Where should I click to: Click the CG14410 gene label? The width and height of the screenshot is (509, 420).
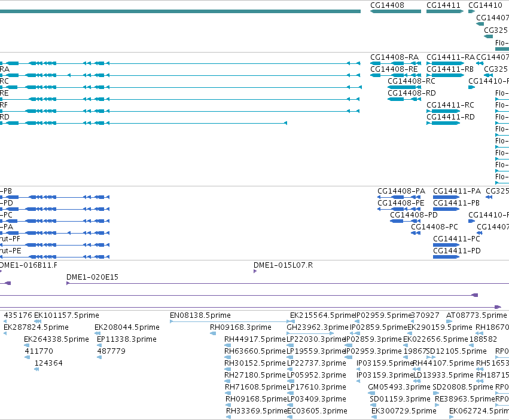pyautogui.click(x=485, y=5)
